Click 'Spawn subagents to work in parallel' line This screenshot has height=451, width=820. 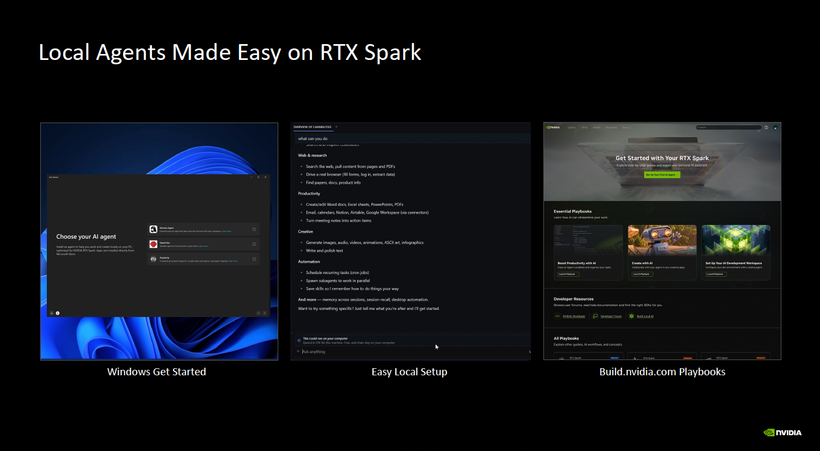coord(338,280)
